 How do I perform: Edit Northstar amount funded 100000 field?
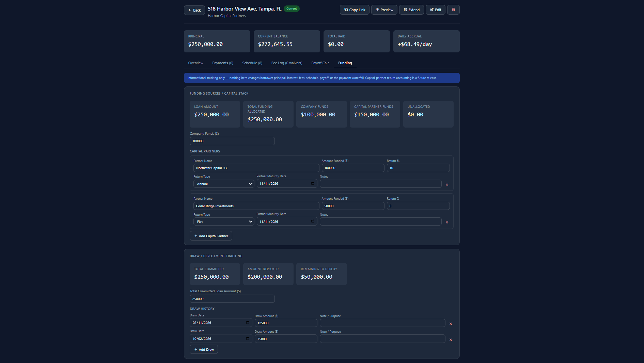353,168
